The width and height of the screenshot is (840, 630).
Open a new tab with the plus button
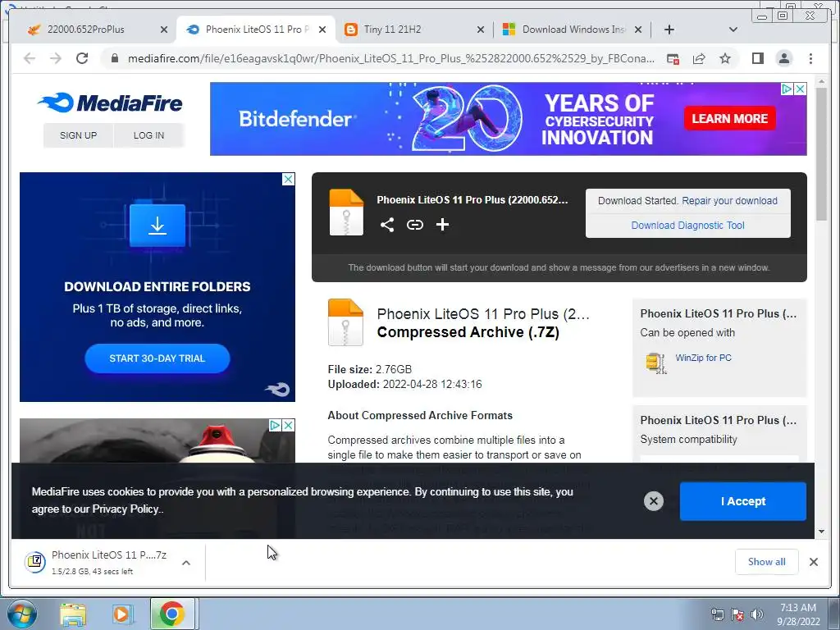pos(669,30)
